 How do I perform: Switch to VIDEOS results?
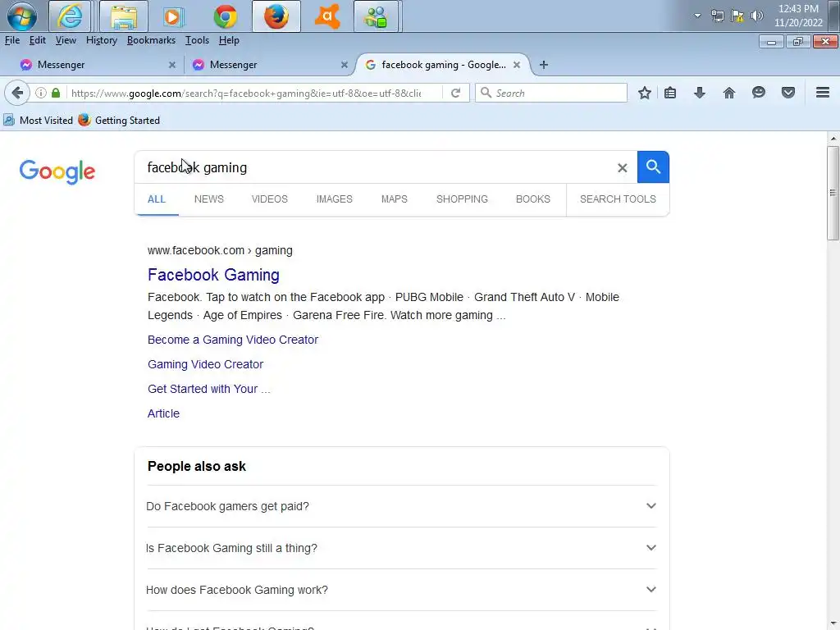click(x=269, y=199)
